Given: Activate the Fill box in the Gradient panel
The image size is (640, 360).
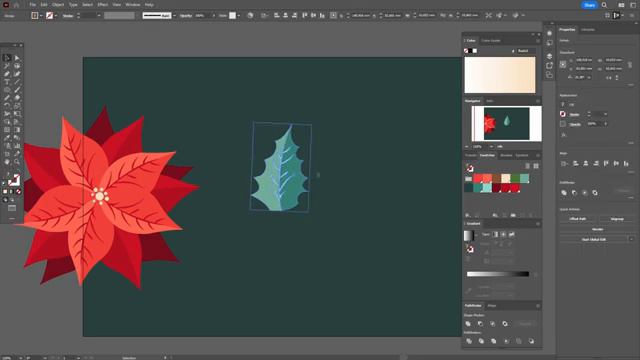Looking at the screenshot, I should pos(470,249).
